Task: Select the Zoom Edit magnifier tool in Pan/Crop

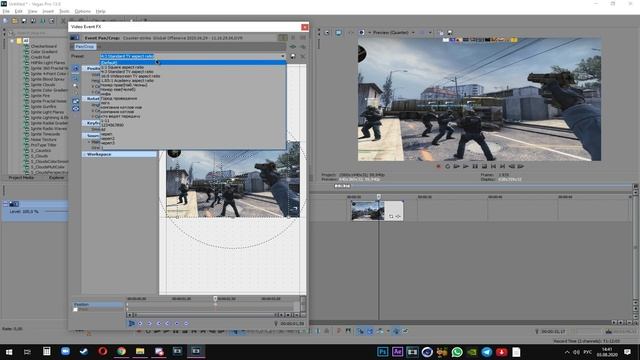Action: pyautogui.click(x=76, y=87)
